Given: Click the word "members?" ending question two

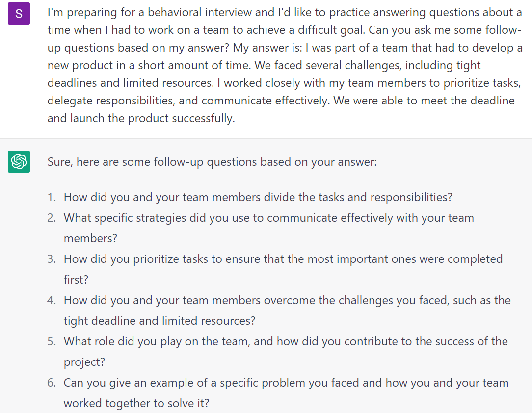Looking at the screenshot, I should (91, 238).
